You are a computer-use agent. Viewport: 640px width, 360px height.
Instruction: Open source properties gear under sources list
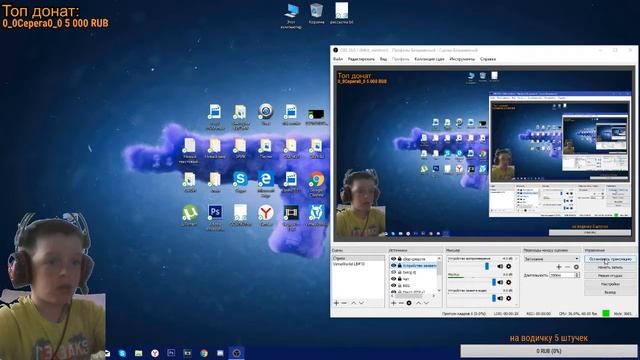point(409,303)
